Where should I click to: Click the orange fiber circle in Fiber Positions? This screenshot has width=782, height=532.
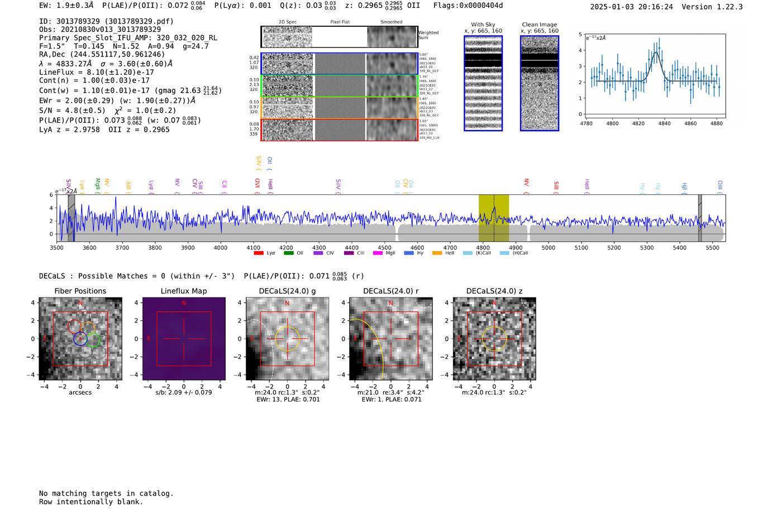click(x=88, y=328)
